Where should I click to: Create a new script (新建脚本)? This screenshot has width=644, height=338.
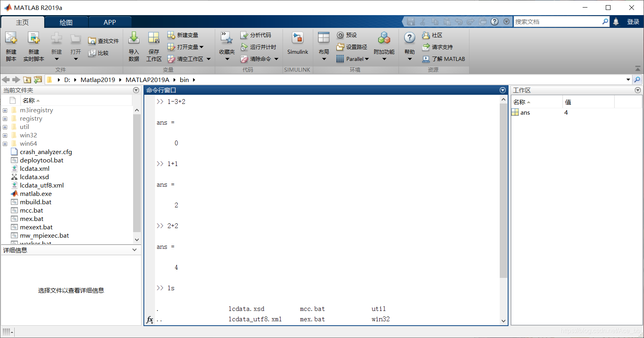[x=11, y=47]
